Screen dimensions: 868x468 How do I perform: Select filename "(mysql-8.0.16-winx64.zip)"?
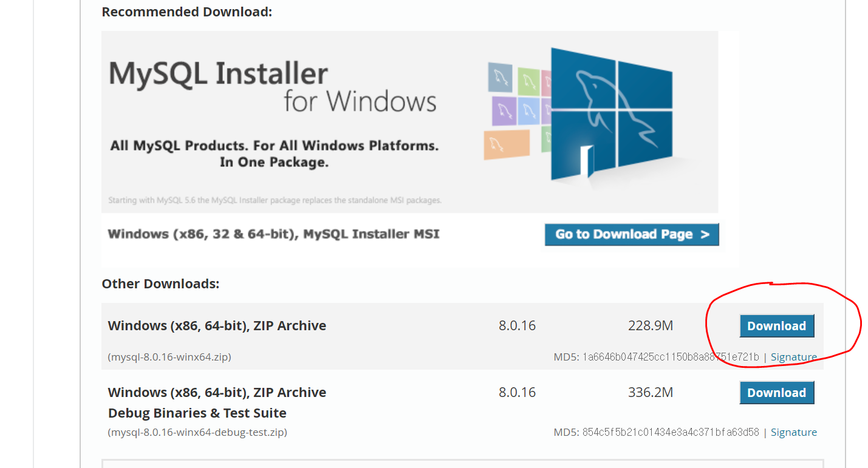[169, 357]
